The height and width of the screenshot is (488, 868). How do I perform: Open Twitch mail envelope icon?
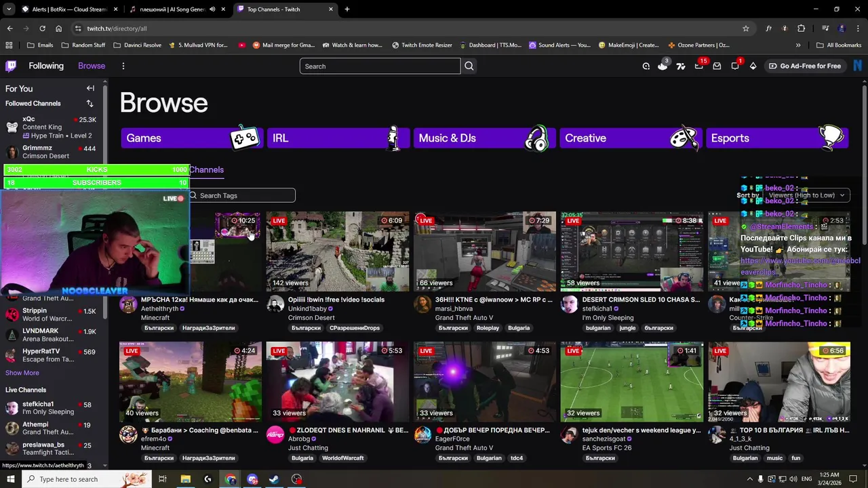717,66
